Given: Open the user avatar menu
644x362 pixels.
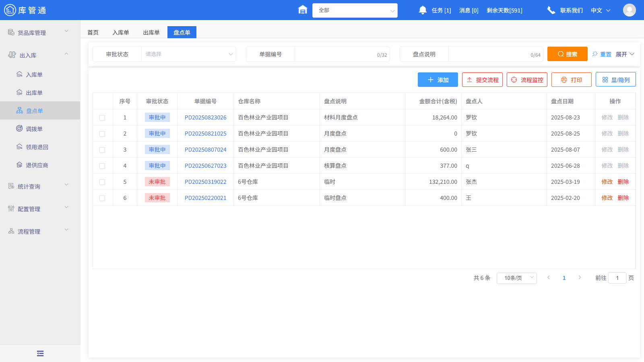Looking at the screenshot, I should click(x=630, y=10).
